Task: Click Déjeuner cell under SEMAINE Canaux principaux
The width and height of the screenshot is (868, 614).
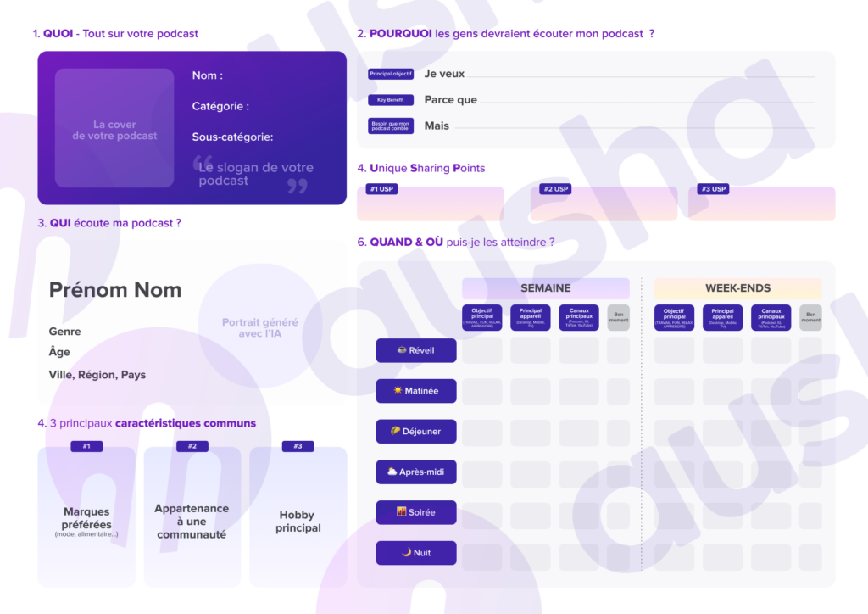Action: 578,432
